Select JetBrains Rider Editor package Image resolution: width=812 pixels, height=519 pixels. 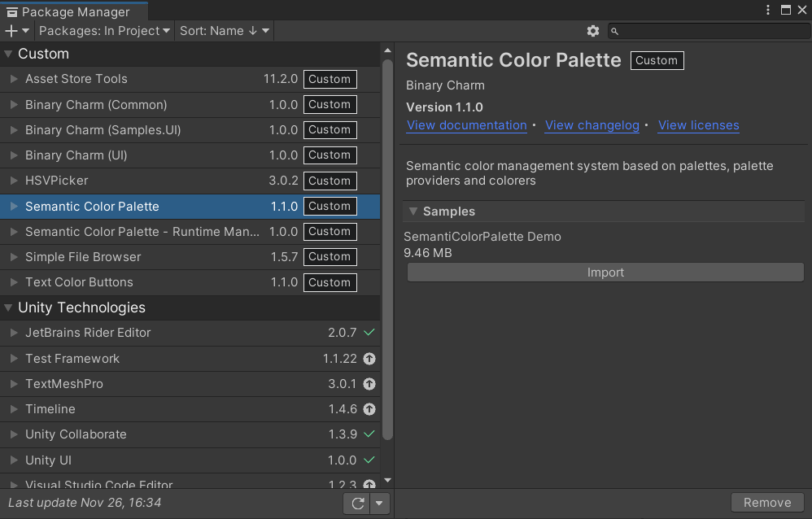190,333
